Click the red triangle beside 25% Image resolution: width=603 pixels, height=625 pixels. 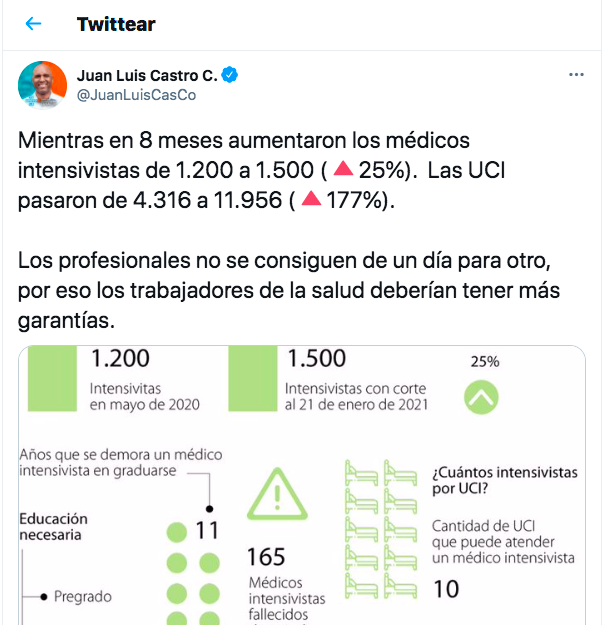[x=343, y=168]
